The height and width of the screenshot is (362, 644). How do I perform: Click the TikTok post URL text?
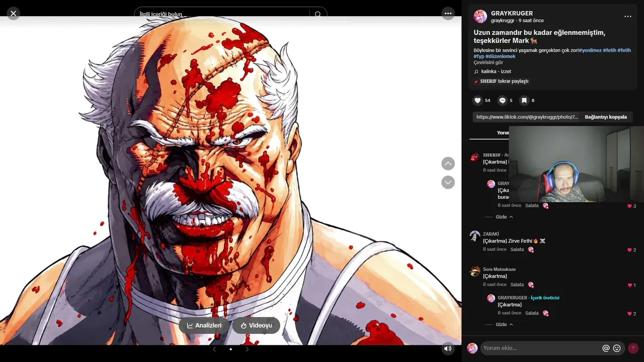(x=527, y=117)
